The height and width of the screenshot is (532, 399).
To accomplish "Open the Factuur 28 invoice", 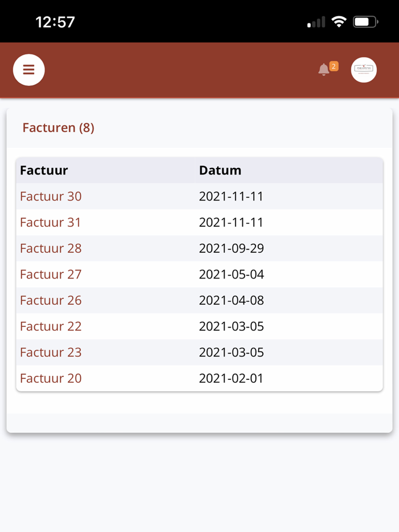I will (51, 248).
